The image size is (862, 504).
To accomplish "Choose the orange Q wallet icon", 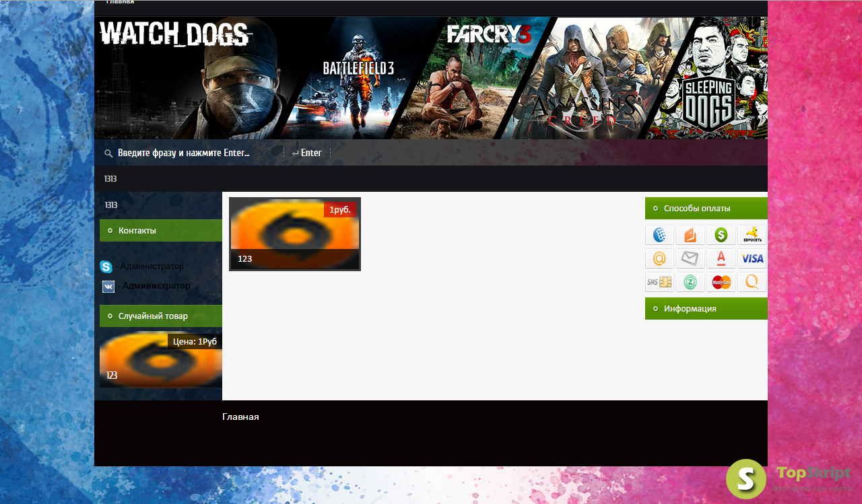I will click(x=752, y=282).
